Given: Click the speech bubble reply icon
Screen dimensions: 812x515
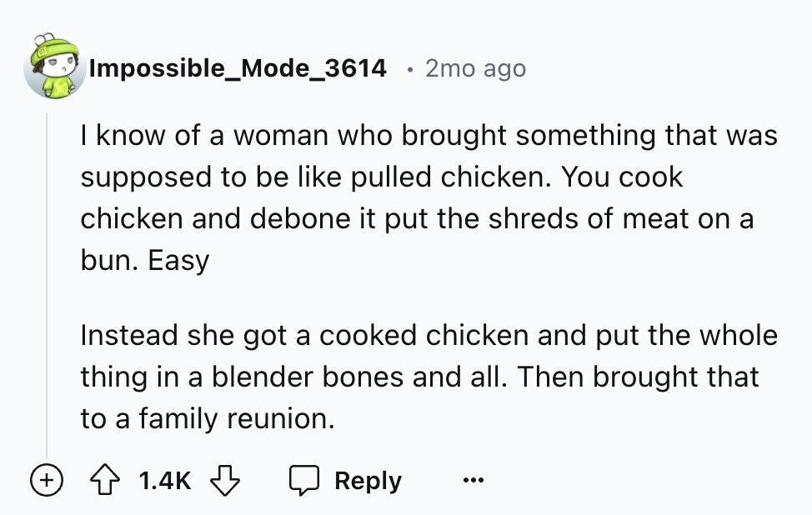Looking at the screenshot, I should pos(303,480).
